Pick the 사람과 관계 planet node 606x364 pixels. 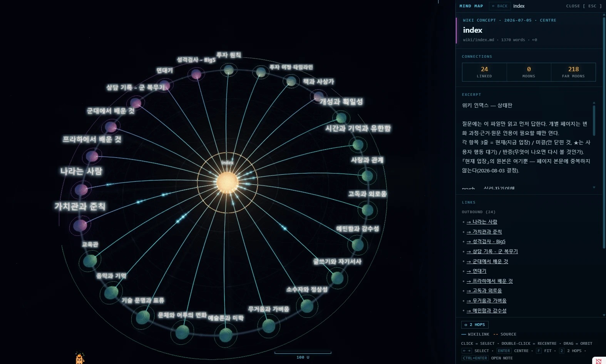367,176
